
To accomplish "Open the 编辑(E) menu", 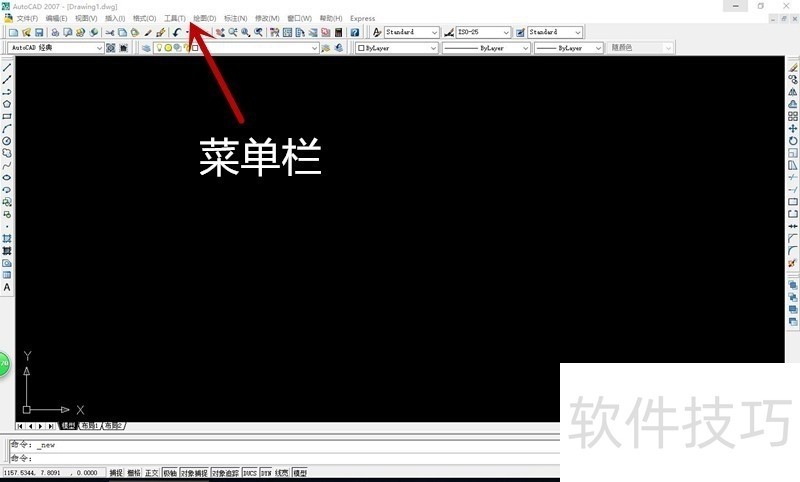I will (x=56, y=18).
